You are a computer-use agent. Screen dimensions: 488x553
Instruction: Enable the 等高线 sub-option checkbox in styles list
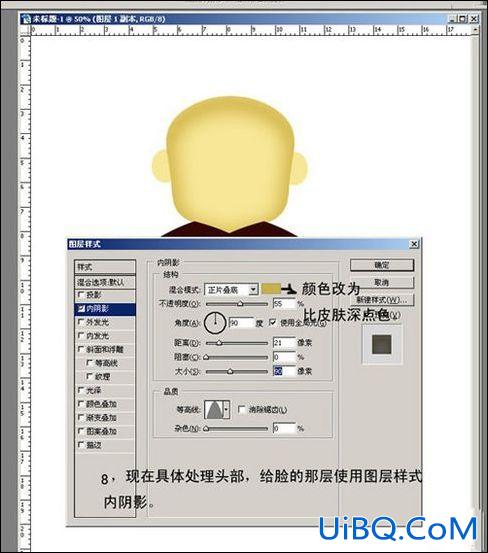[90, 363]
